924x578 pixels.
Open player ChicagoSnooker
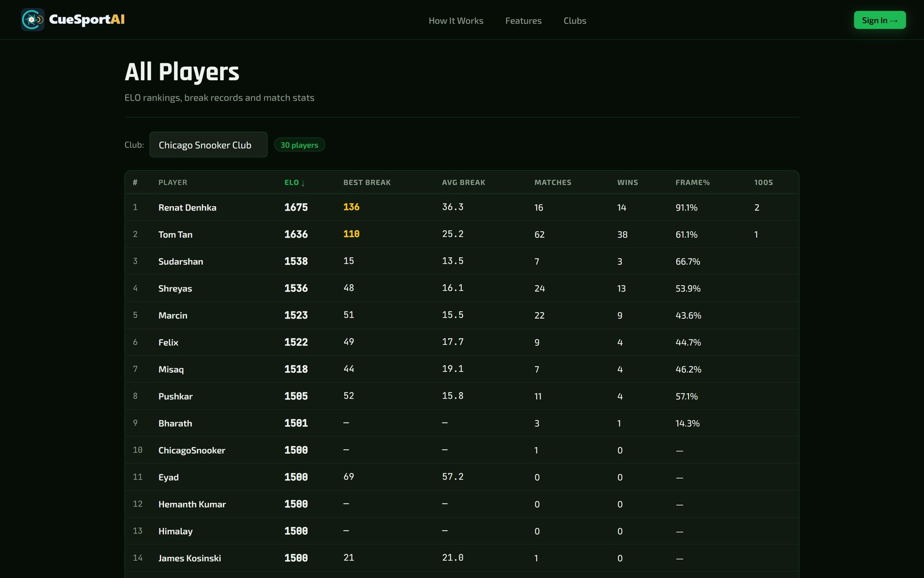(192, 450)
